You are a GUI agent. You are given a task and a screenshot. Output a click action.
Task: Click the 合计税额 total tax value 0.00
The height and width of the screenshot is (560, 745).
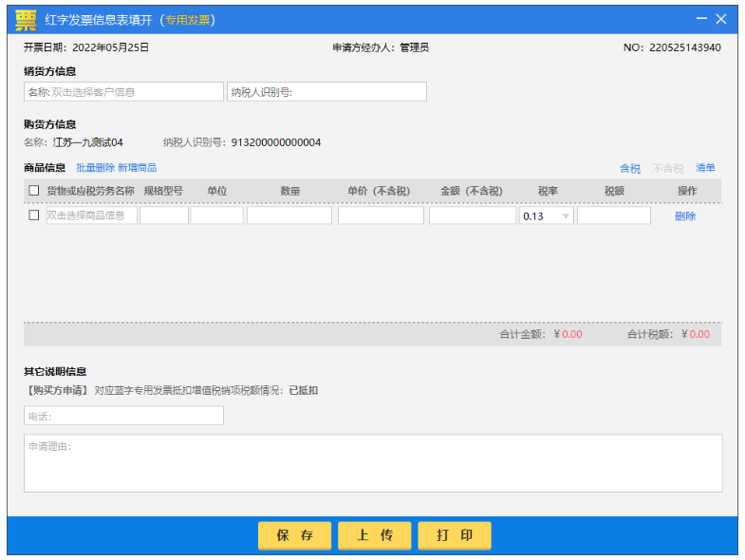(699, 334)
